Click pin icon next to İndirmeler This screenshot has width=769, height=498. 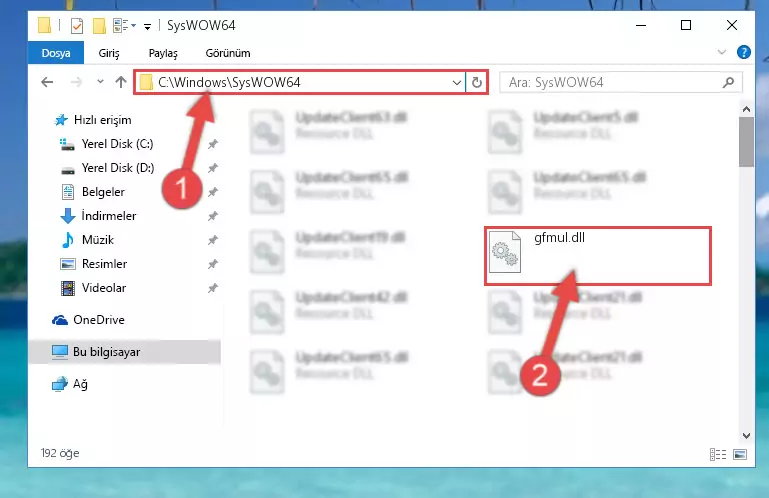tap(212, 216)
